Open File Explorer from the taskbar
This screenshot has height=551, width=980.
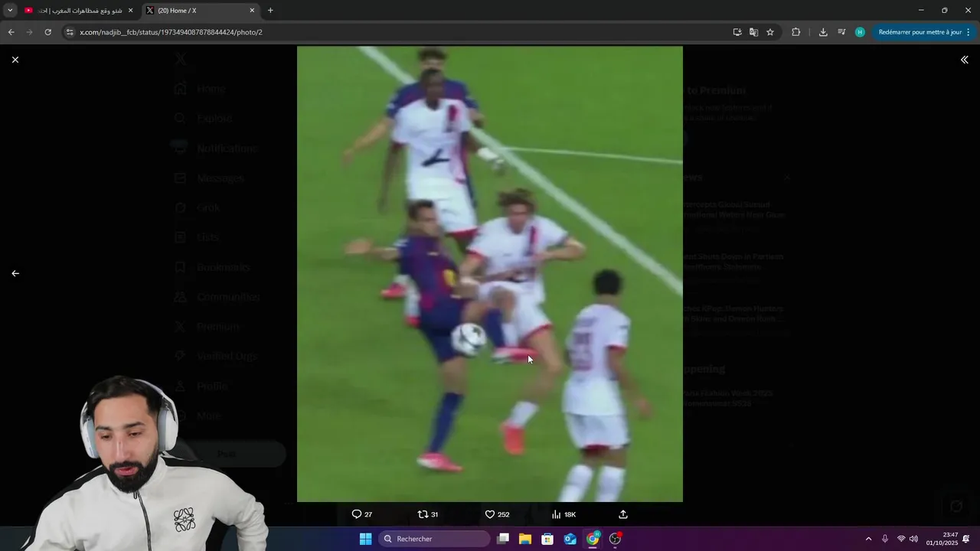point(525,539)
